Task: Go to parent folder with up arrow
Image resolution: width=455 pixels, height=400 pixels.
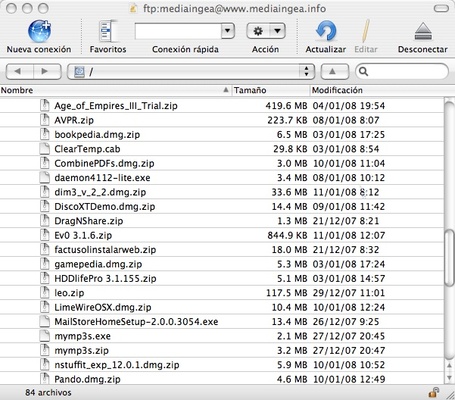Action: pos(334,71)
